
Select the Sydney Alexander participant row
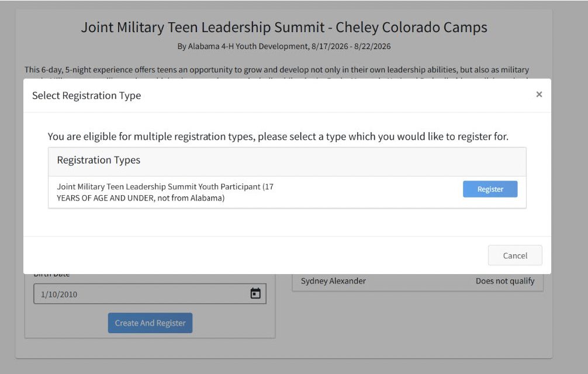333,280
